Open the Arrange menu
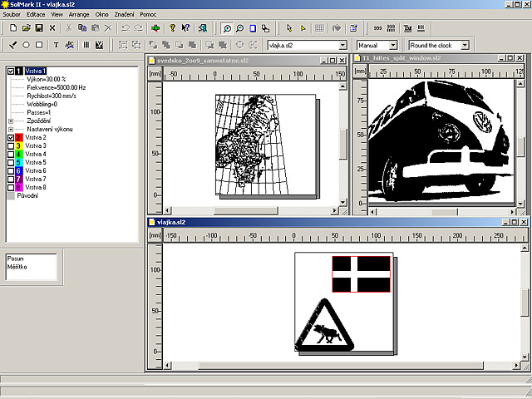532x399 pixels. point(79,14)
